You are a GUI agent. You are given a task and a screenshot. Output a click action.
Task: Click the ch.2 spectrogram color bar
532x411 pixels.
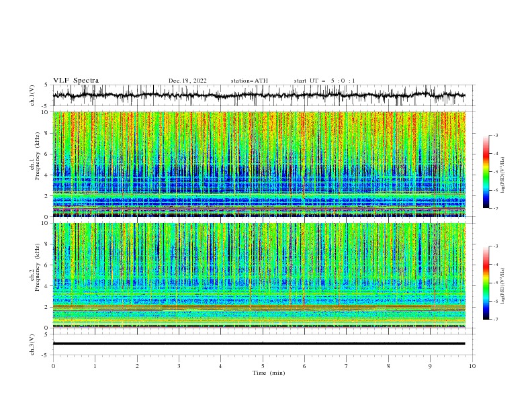pos(486,283)
